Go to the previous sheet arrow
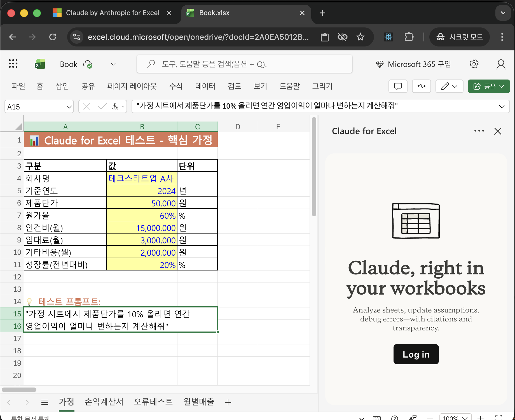Viewport: 515px width, 420px height. (x=9, y=402)
